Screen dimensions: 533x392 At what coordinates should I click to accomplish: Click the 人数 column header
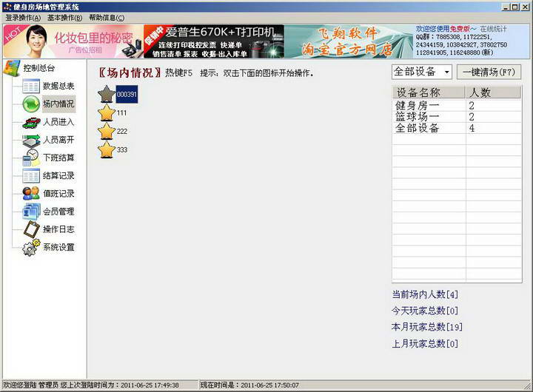coord(493,92)
